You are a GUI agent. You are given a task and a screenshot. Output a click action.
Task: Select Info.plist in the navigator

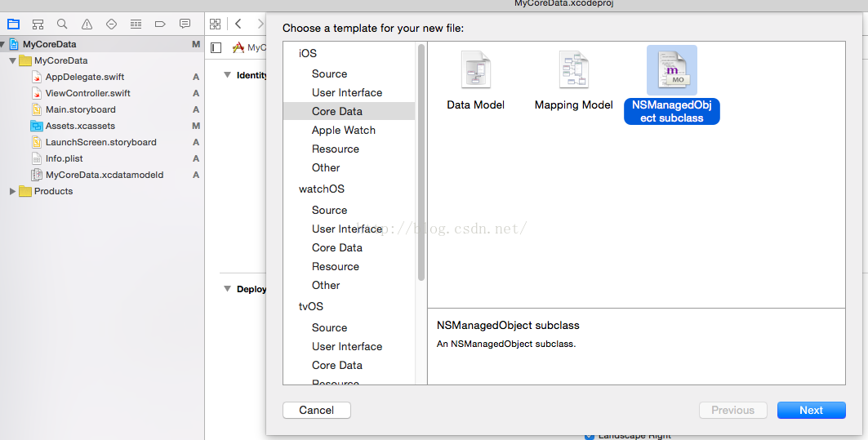pos(65,158)
